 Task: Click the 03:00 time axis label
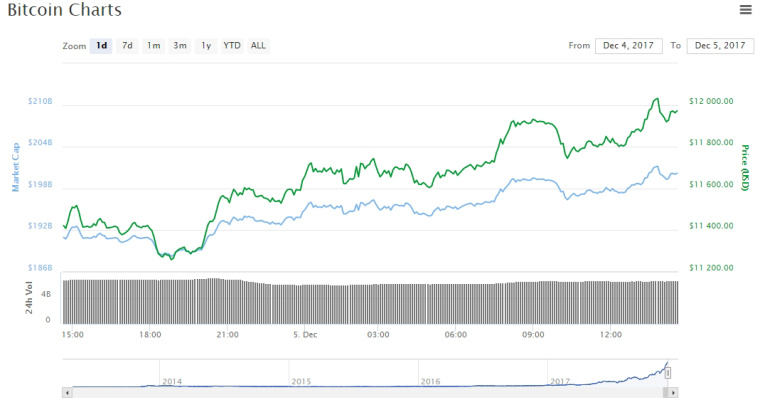click(x=378, y=335)
